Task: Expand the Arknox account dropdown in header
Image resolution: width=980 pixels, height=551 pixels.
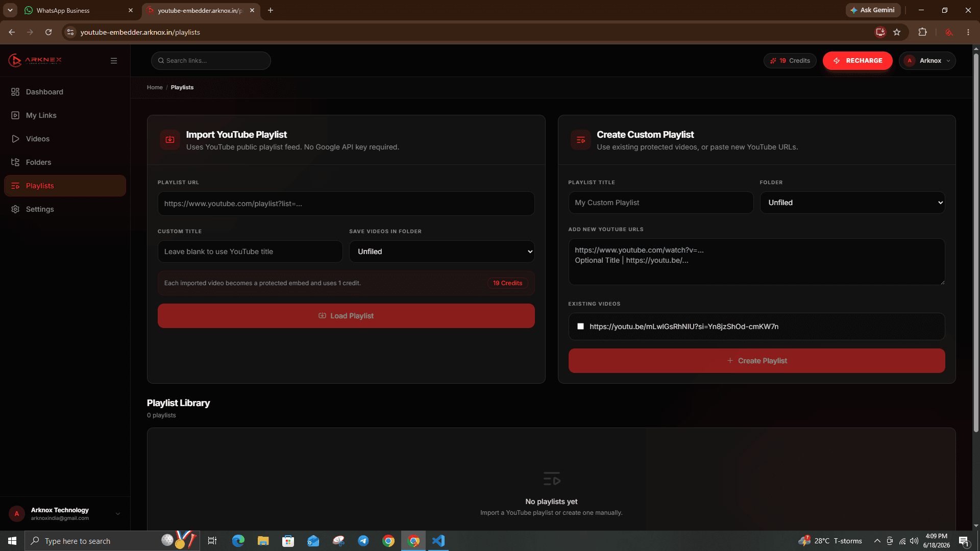Action: (x=927, y=61)
